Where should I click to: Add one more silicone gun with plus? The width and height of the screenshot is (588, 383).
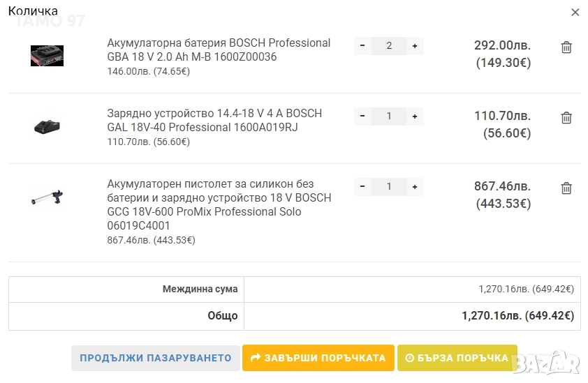[x=415, y=187]
